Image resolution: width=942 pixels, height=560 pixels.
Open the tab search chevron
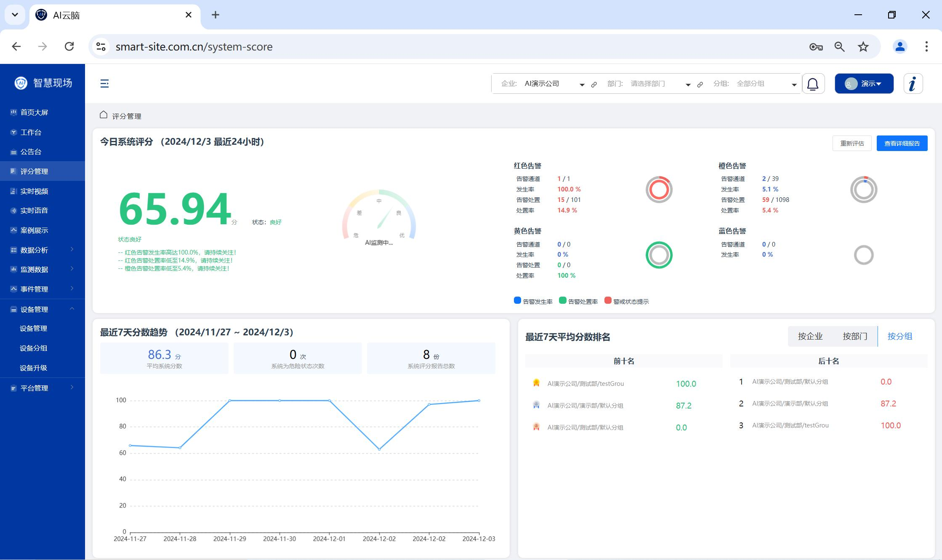[x=15, y=15]
